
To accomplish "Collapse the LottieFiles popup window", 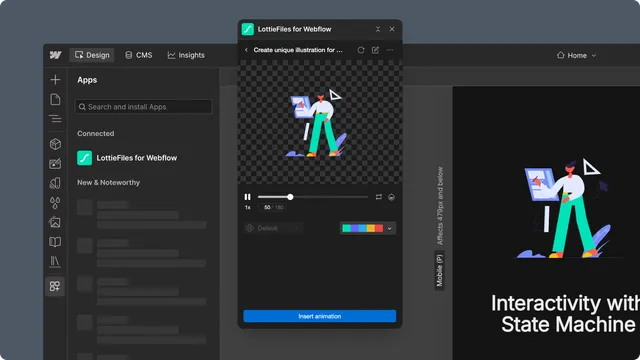I will [x=378, y=29].
